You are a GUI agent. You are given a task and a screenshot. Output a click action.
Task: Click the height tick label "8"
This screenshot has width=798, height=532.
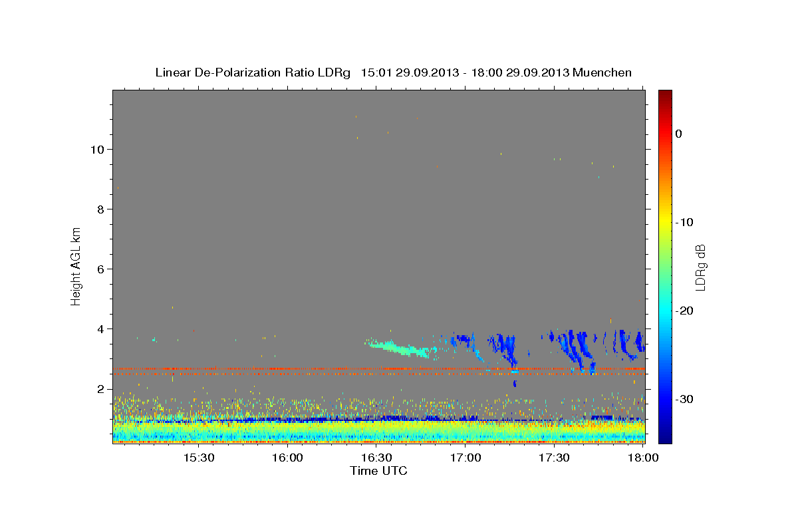102,209
